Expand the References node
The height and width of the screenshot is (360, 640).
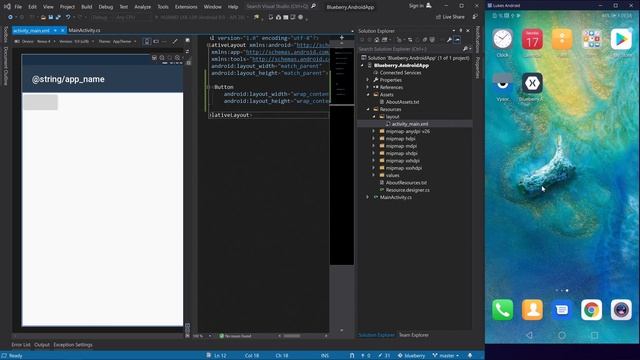tap(368, 87)
